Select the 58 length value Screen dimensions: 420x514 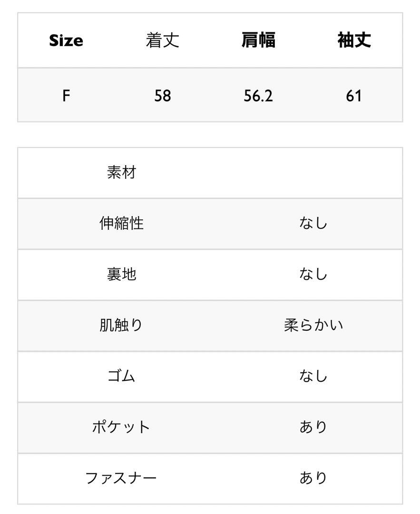163,96
